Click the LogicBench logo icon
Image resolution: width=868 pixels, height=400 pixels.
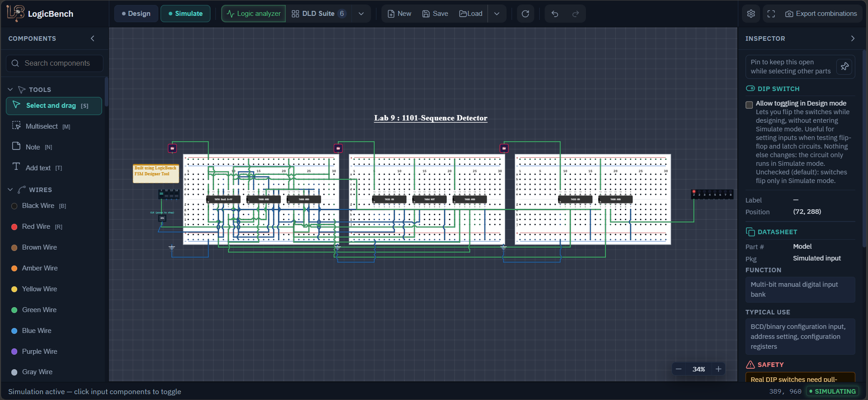(x=15, y=14)
